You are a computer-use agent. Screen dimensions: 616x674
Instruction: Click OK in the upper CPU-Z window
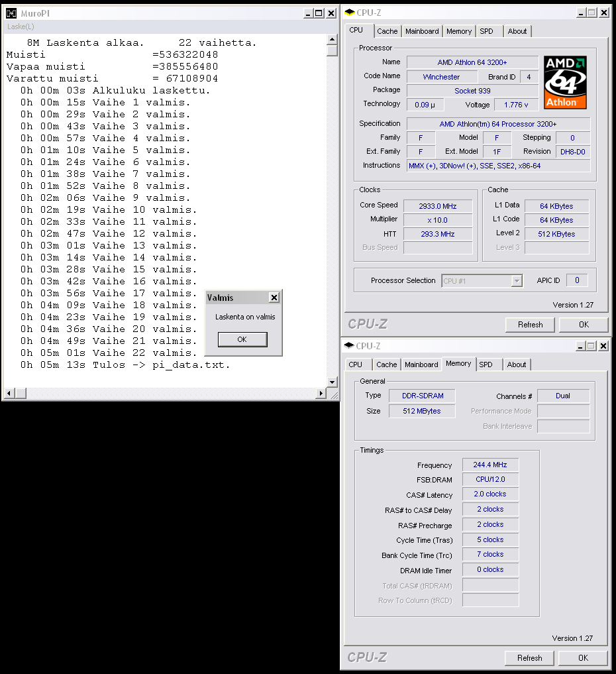(x=584, y=325)
